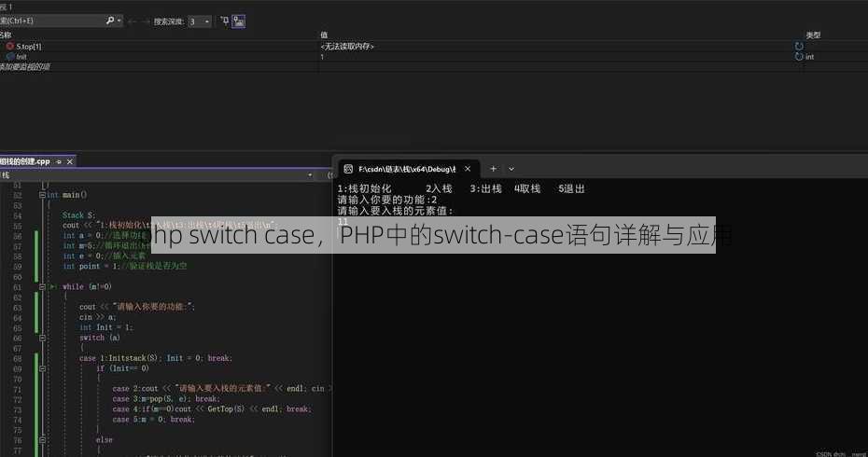The height and width of the screenshot is (457, 868).
Task: Select the F:\csdn...x64\Debug terminal tab
Action: (407, 169)
